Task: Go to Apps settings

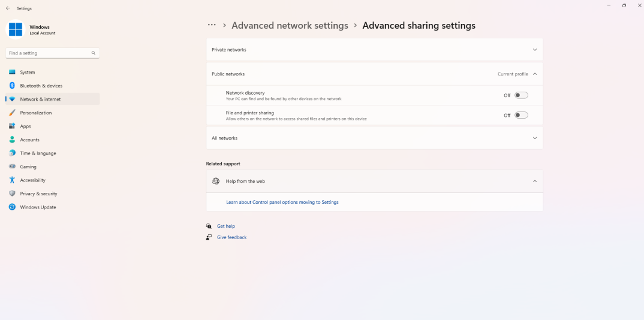Action: pos(53,126)
